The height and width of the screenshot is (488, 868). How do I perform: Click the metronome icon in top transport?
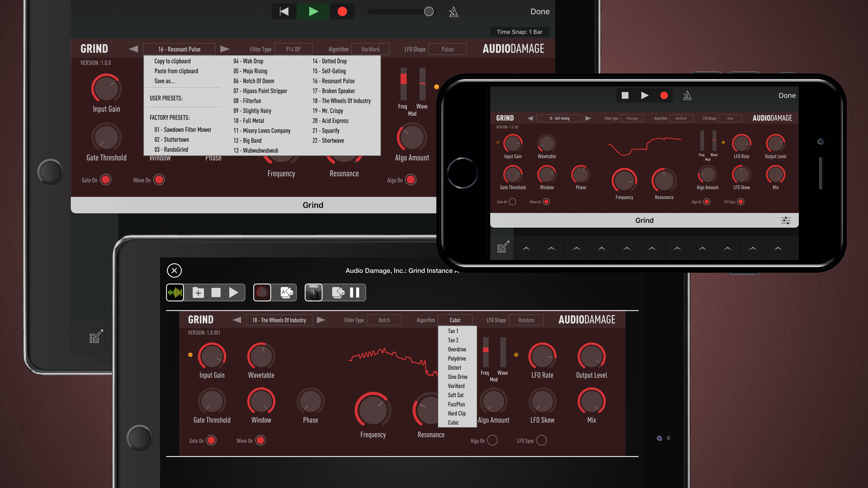click(x=453, y=12)
